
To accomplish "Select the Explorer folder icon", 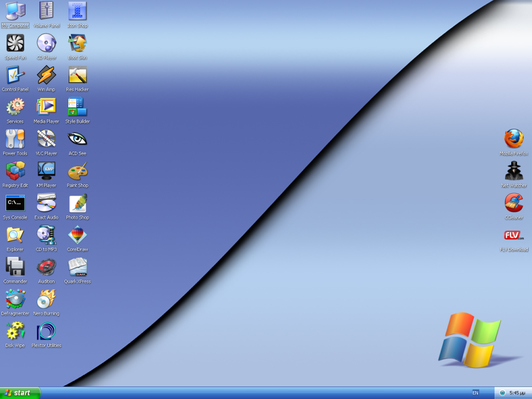I will [15, 235].
